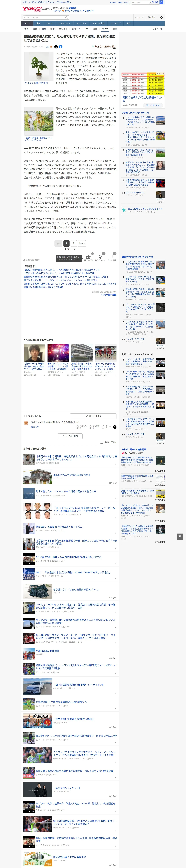The image size is (186, 868).
Task: Focus the web search box
Action: pyautogui.click(x=140, y=2)
